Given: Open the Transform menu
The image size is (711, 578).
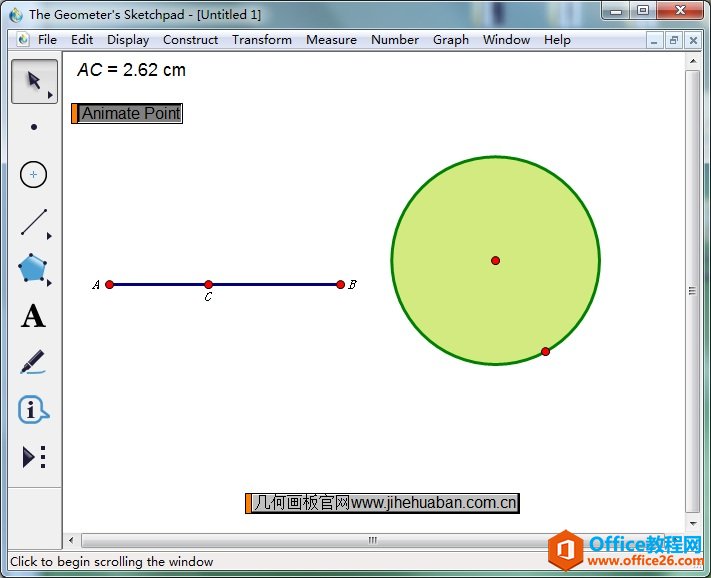Looking at the screenshot, I should tap(262, 40).
